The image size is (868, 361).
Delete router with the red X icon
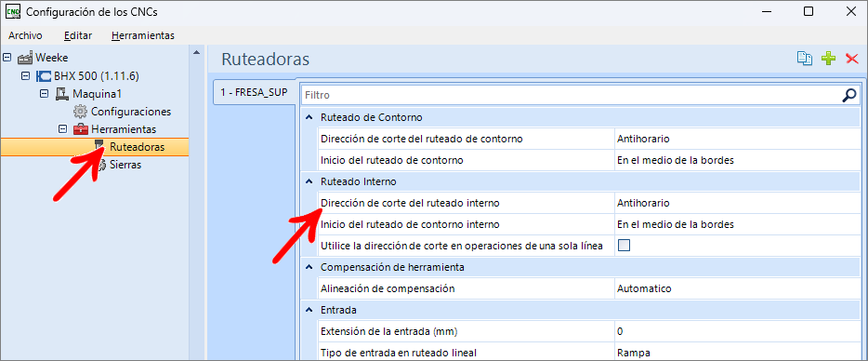pyautogui.click(x=852, y=59)
